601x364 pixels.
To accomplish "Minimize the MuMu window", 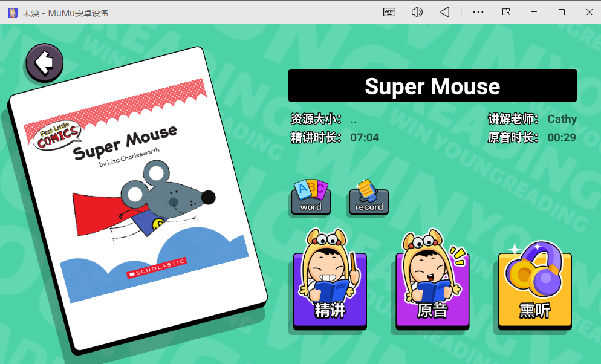I will 533,12.
